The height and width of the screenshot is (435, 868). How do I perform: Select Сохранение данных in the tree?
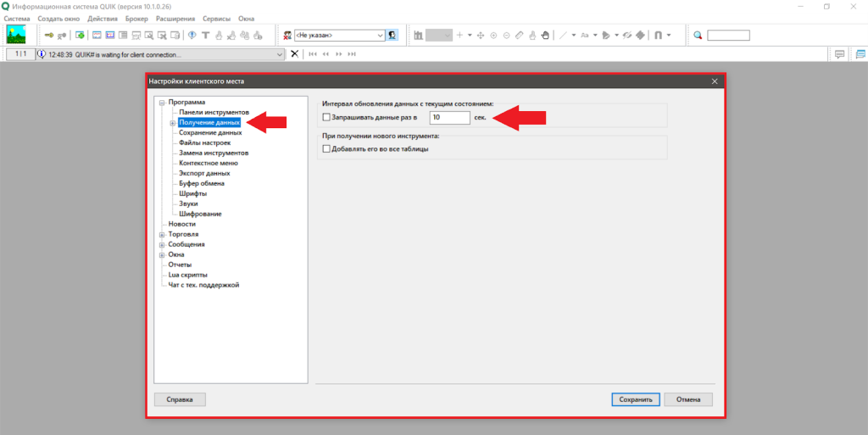coord(210,133)
